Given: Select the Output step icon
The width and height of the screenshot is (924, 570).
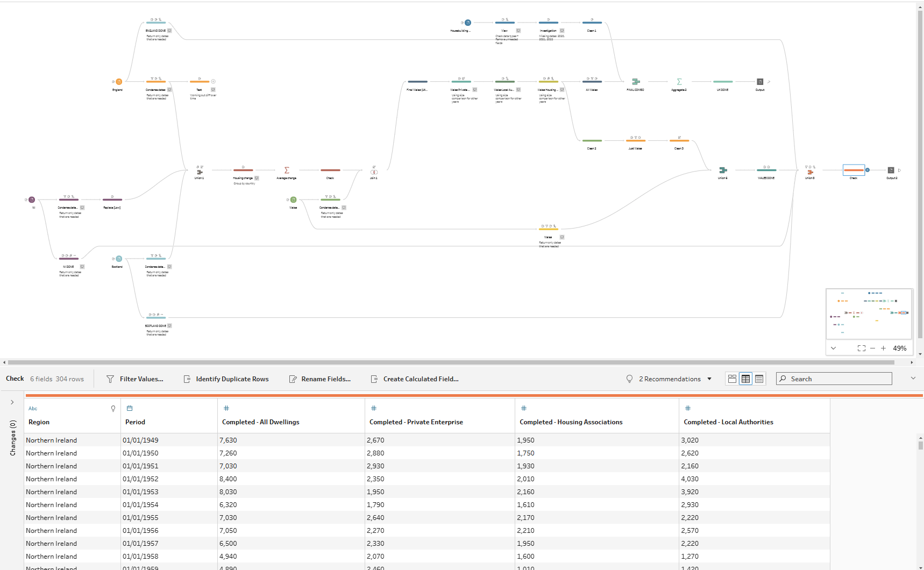Looking at the screenshot, I should tap(760, 82).
